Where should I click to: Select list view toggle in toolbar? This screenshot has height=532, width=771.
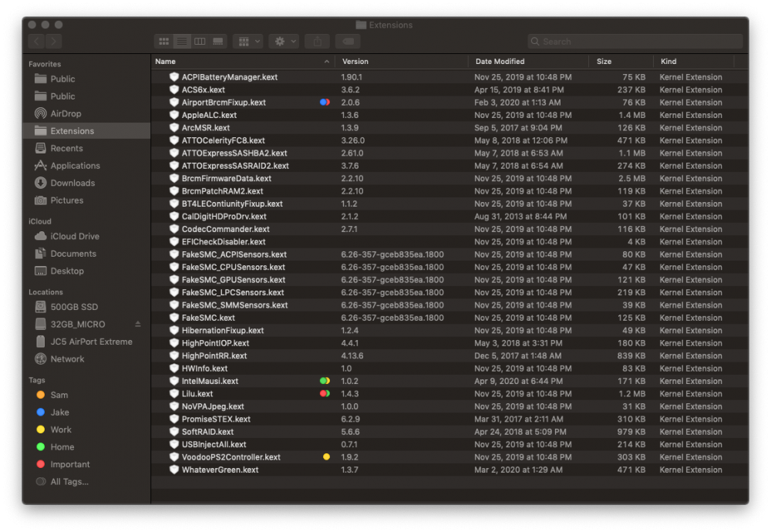(182, 41)
